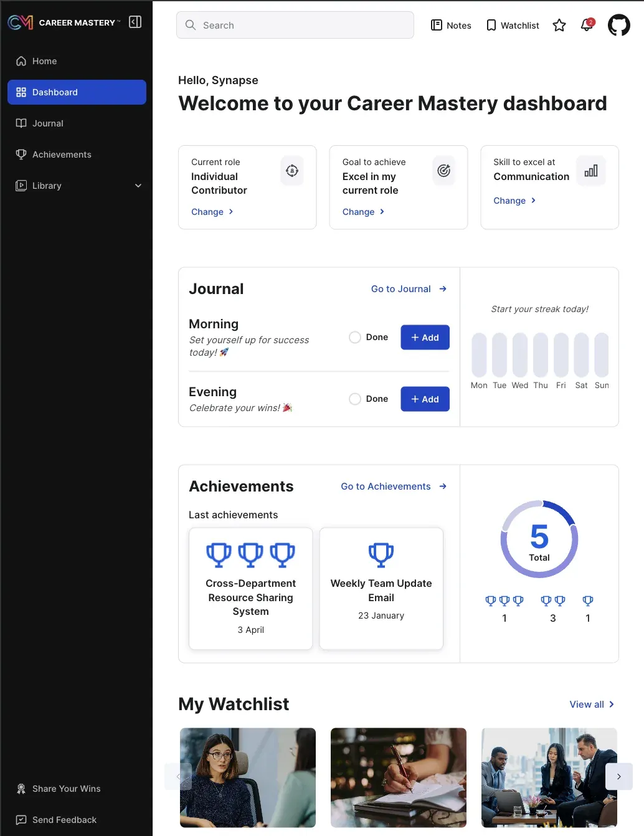Viewport: 644px width, 836px height.
Task: Open Cross-Department Resource Sharing System card
Action: [x=250, y=589]
